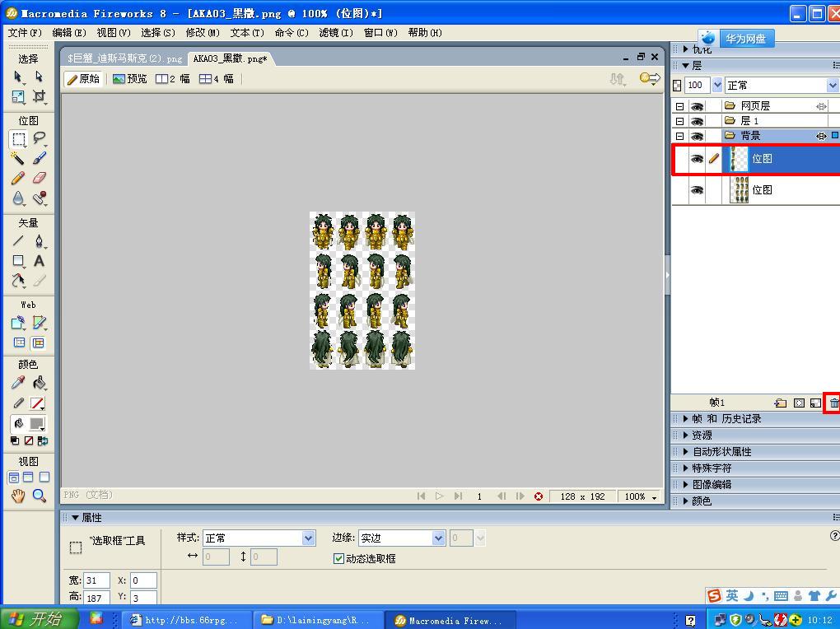The width and height of the screenshot is (840, 629).
Task: Open the layer opacity dropdown arrow
Action: [717, 85]
